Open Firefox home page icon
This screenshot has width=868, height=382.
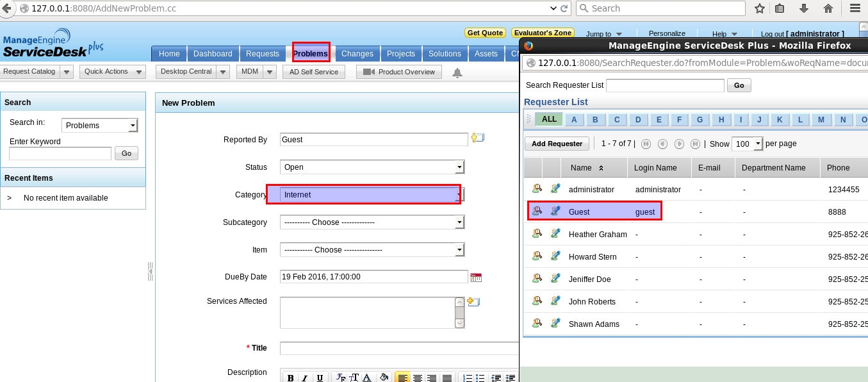[828, 8]
